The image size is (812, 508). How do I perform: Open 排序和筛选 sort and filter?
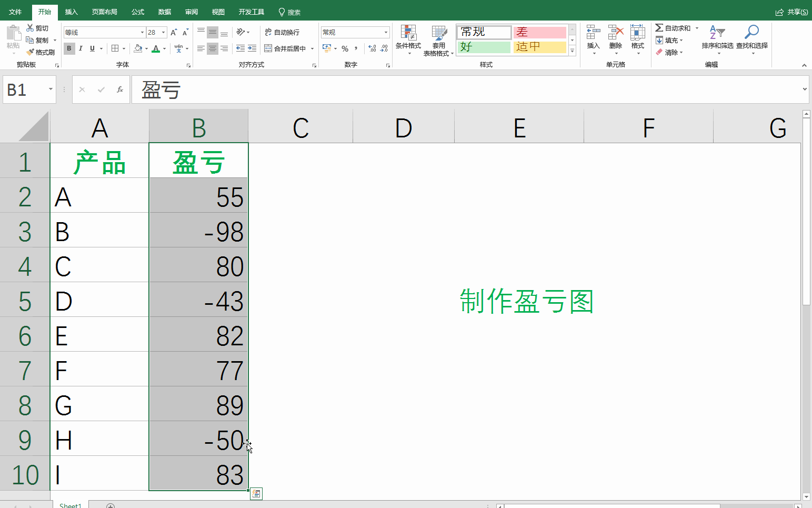717,38
